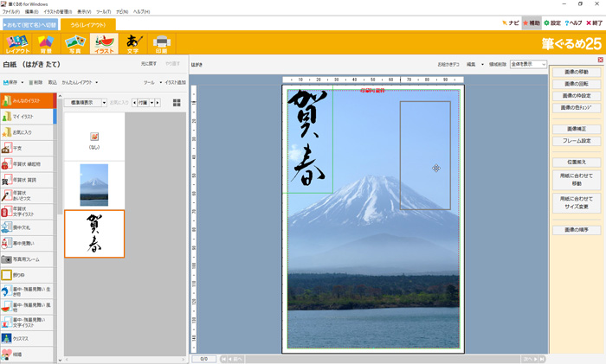Click the 画像の回転 (Rotate image) button
This screenshot has height=364, width=606.
577,84
